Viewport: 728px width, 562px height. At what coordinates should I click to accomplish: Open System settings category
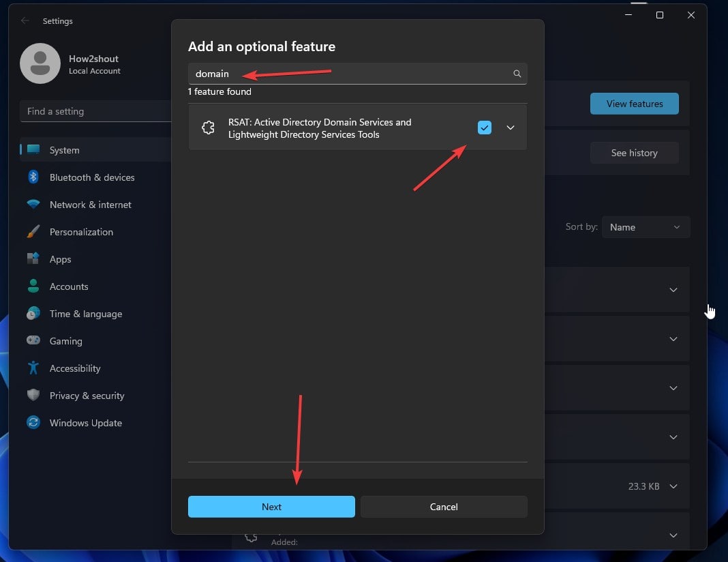95,149
